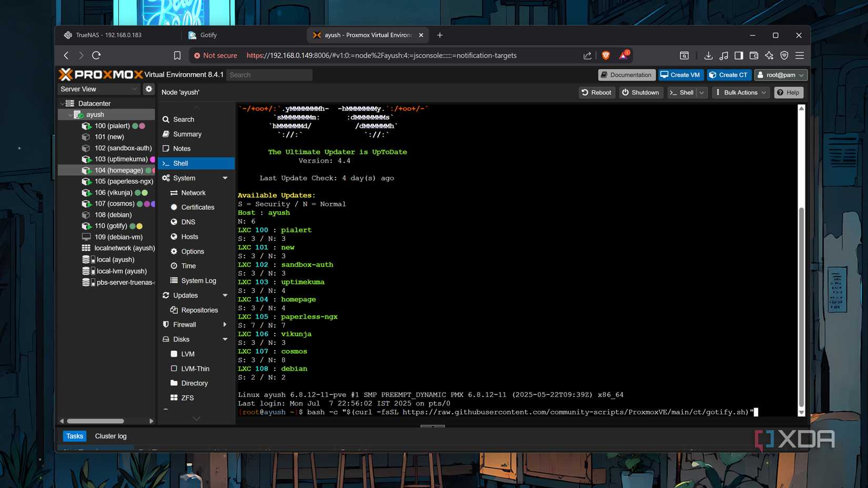Expand the Bulk Actions dropdown

[740, 92]
